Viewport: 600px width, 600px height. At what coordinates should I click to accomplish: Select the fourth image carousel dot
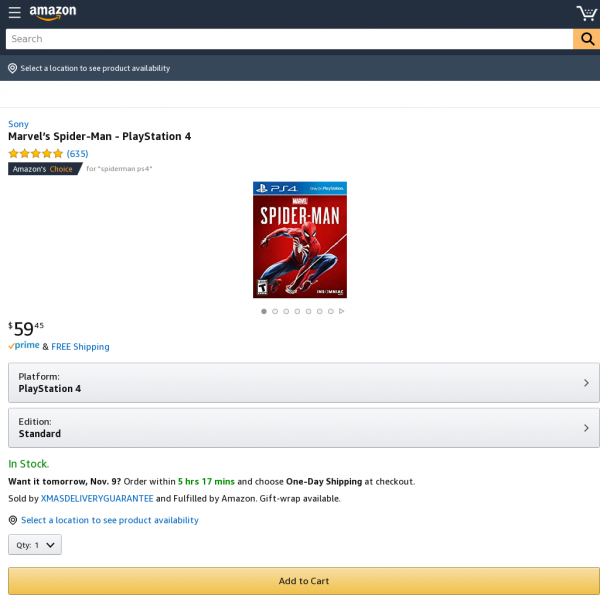point(297,311)
